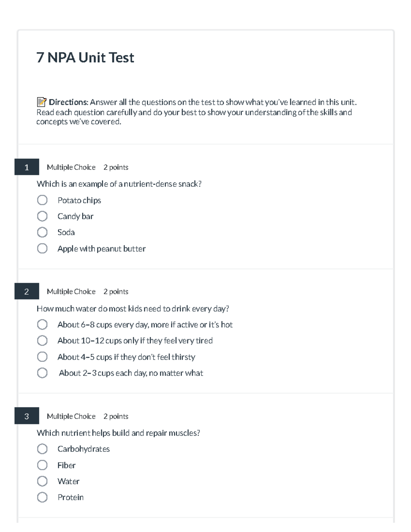This screenshot has height=532, width=411.
Task: Choose the Fiber radio button
Action: click(42, 465)
